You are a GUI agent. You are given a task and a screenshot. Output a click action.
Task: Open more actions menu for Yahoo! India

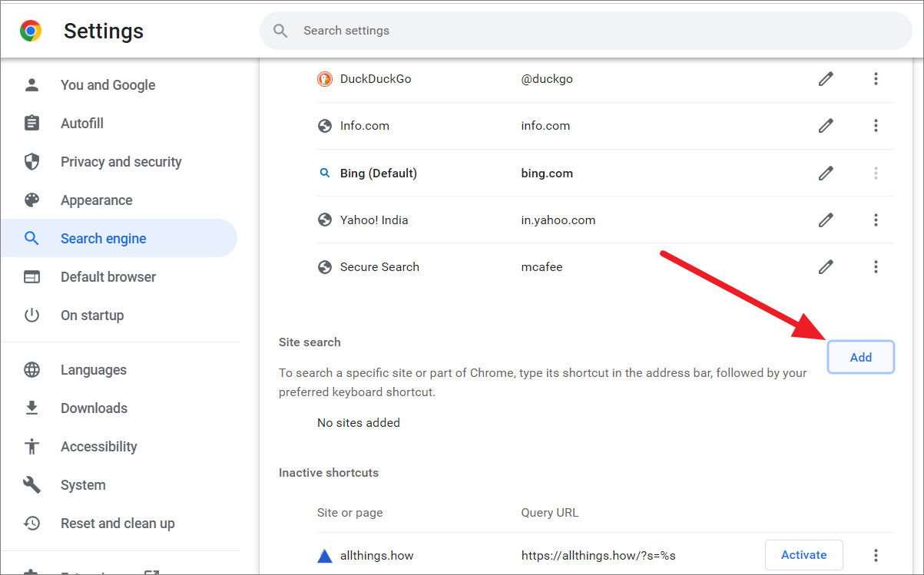pyautogui.click(x=876, y=220)
